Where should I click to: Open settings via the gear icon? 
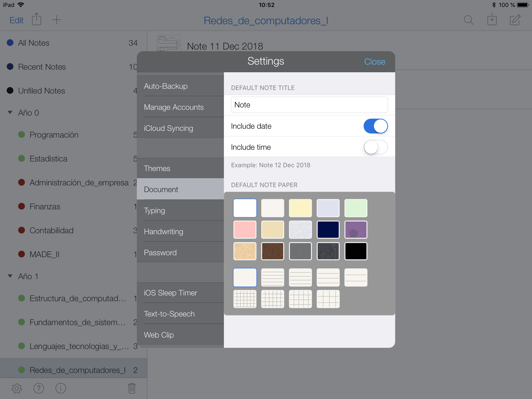tap(17, 388)
